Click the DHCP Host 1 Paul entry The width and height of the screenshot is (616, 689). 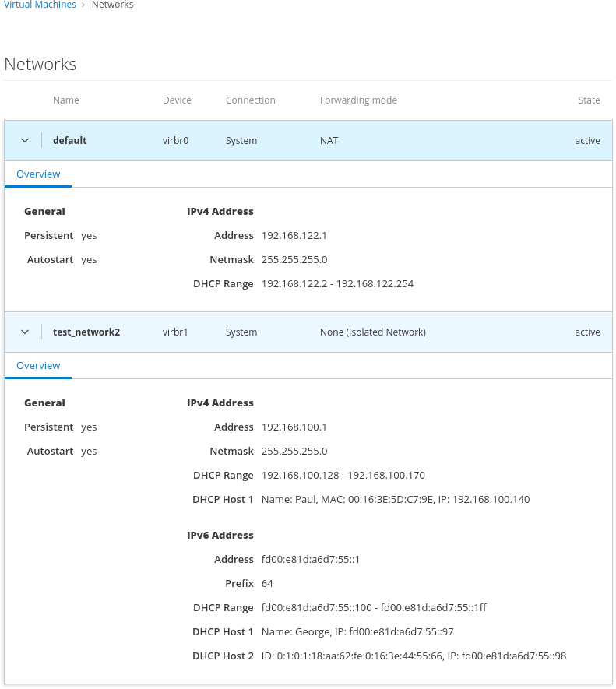(x=395, y=500)
